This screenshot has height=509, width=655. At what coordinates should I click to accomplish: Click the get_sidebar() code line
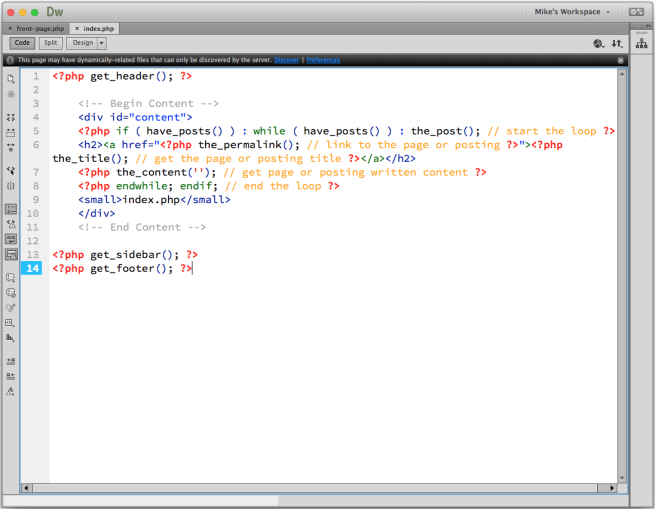[125, 254]
